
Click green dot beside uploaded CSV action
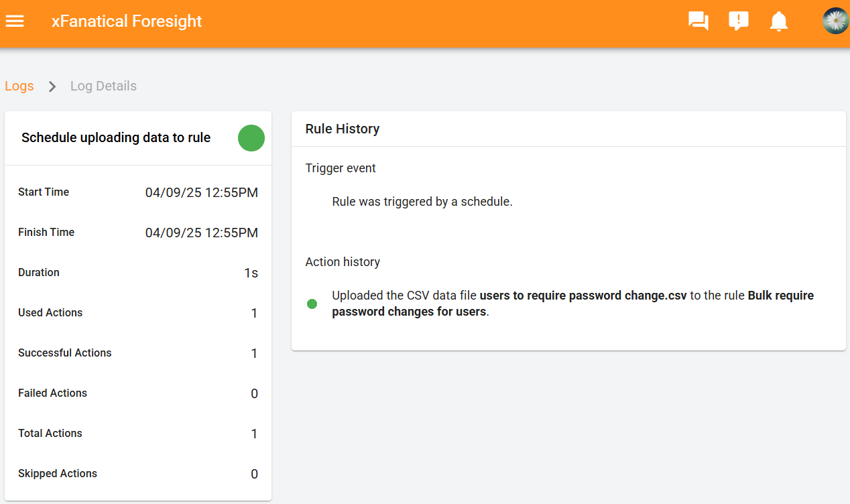coord(312,304)
